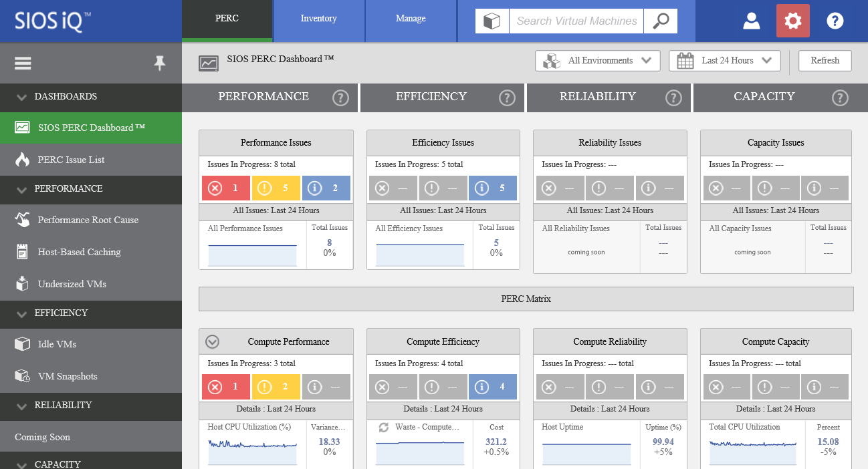
Task: Open the Compute Reliability card header
Action: tap(610, 341)
